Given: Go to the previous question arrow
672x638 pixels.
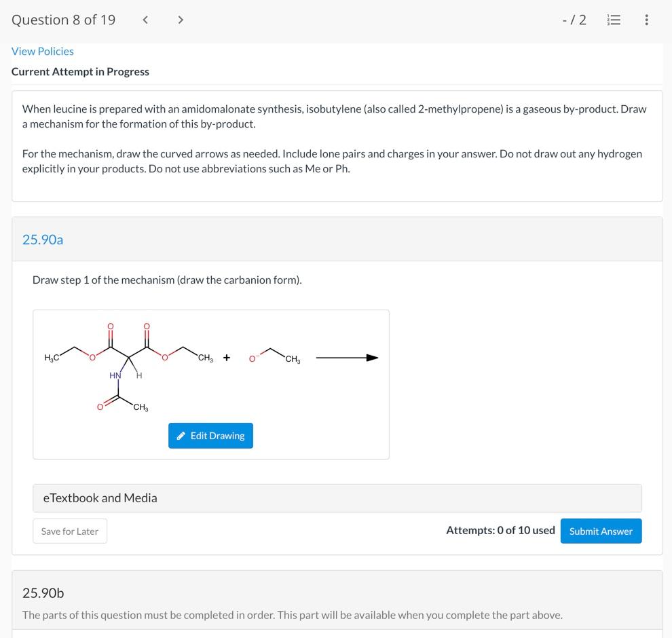Looking at the screenshot, I should tap(145, 20).
